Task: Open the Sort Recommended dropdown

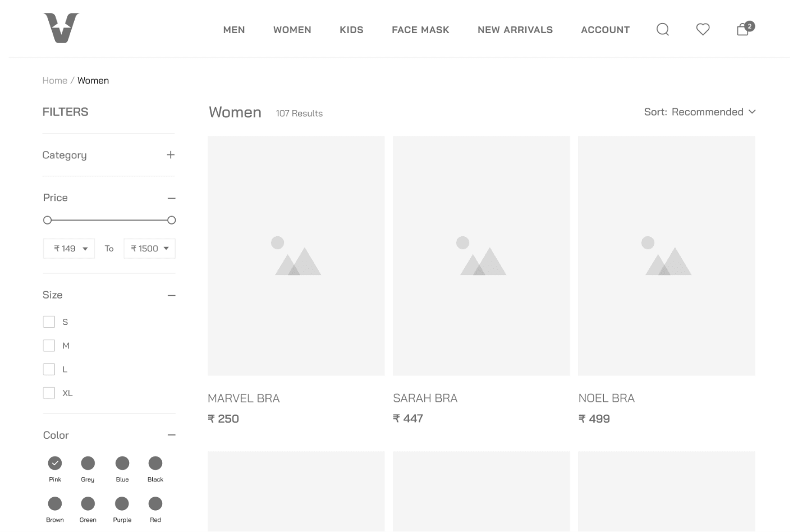Action: pyautogui.click(x=699, y=112)
